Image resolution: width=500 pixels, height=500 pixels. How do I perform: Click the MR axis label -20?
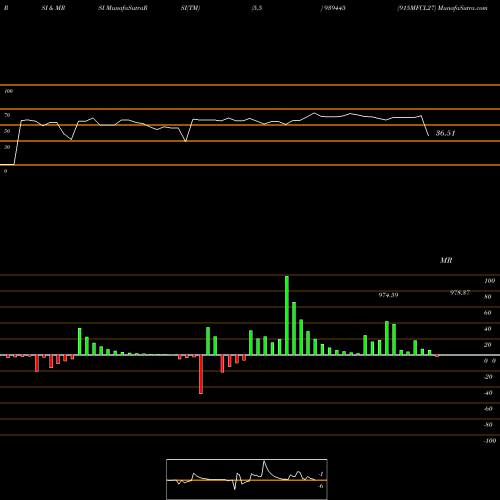pyautogui.click(x=488, y=377)
